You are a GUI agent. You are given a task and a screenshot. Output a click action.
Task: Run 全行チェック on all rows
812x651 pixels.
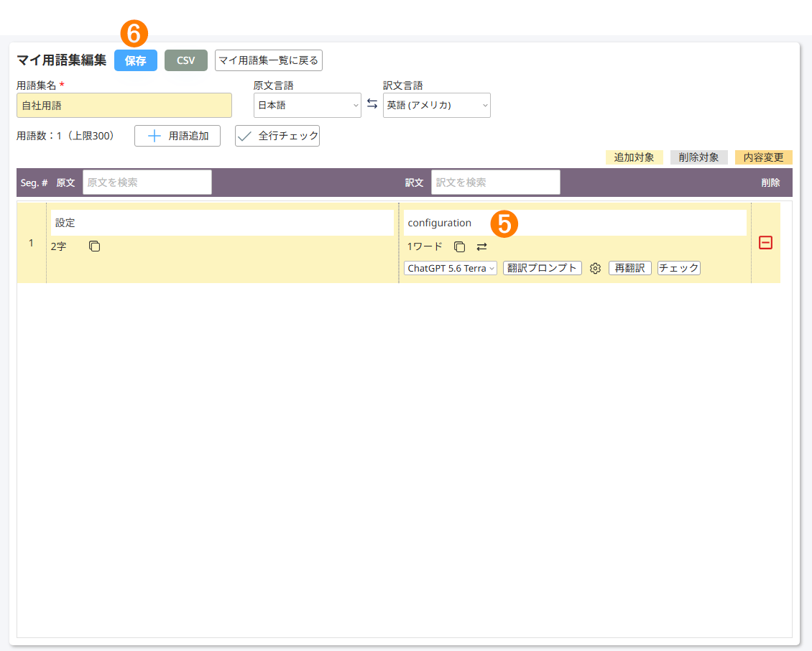click(x=277, y=136)
